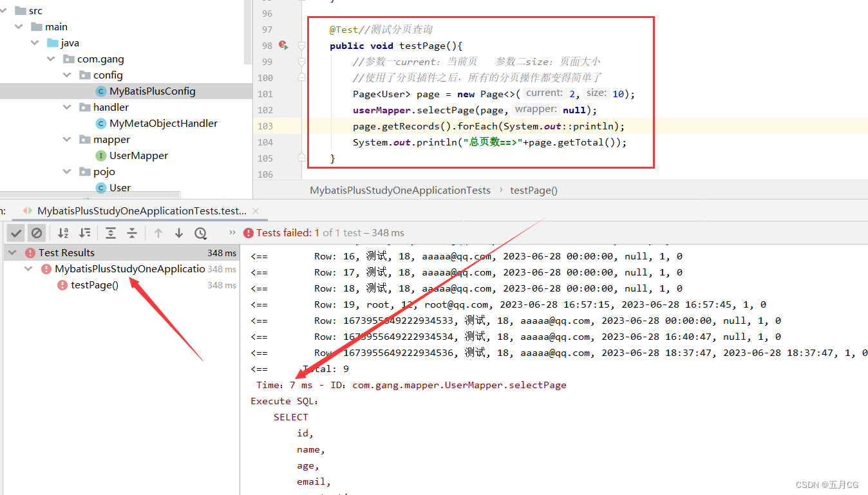Jump to next failed test arrow
The height and width of the screenshot is (495, 868).
point(179,233)
